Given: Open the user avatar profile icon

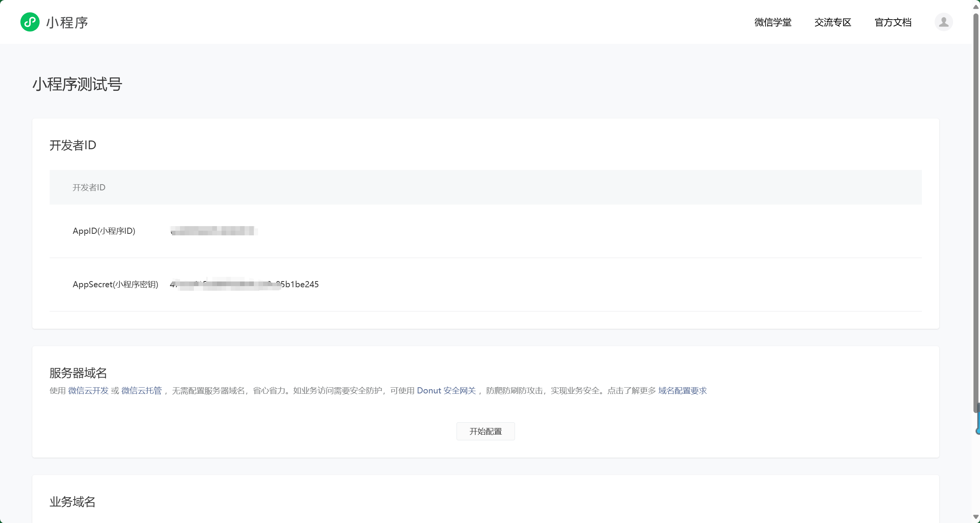Looking at the screenshot, I should coord(943,22).
